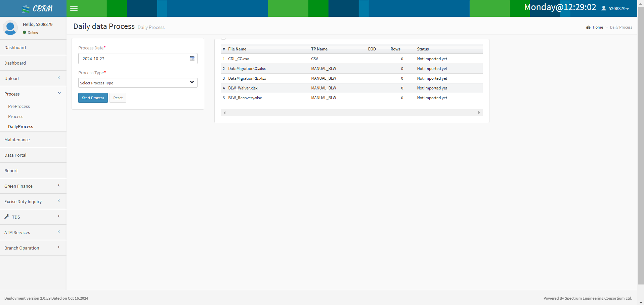Click the Start Process button

(x=93, y=98)
